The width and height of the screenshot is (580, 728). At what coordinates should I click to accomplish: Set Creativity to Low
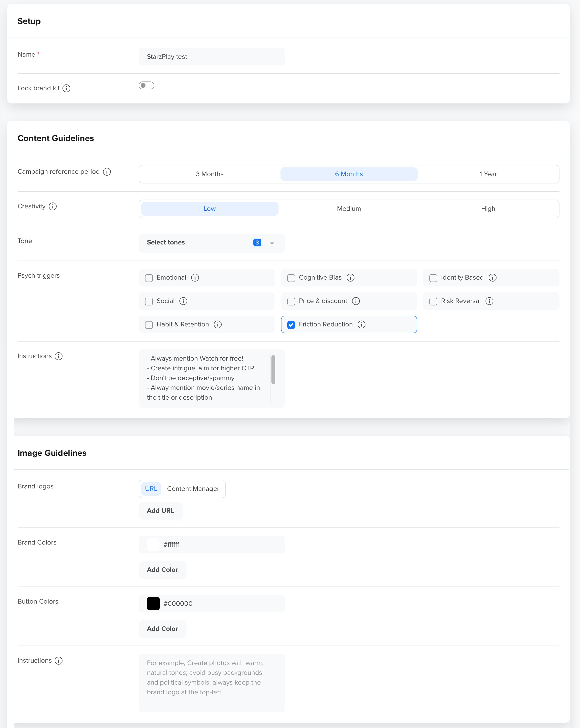coord(210,209)
